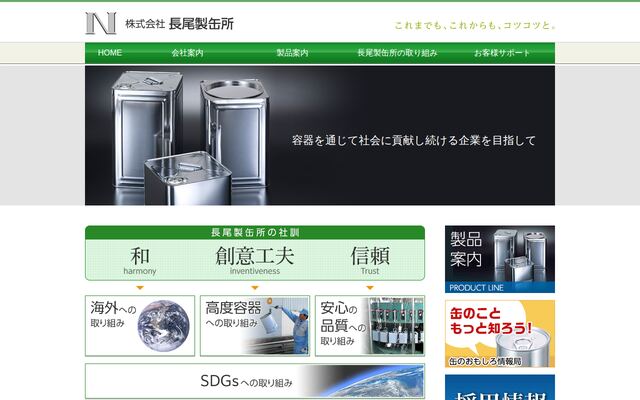640x400 pixels.
Task: Open 長尾製缶所の取り組み in the menu
Action: point(397,53)
